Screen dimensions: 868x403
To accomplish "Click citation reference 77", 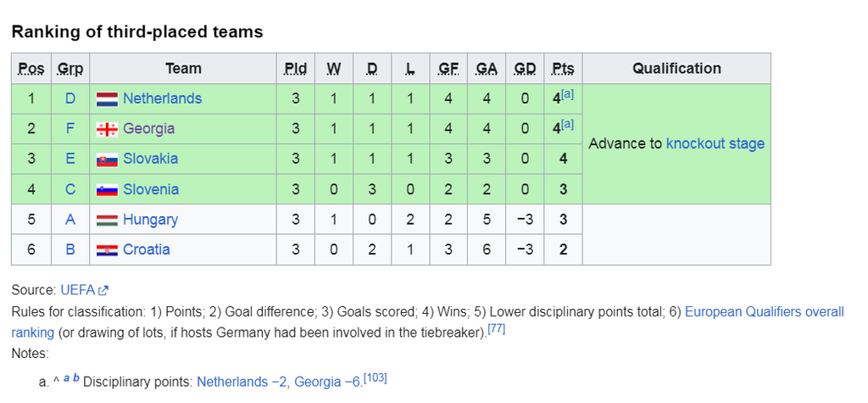I will 497,330.
